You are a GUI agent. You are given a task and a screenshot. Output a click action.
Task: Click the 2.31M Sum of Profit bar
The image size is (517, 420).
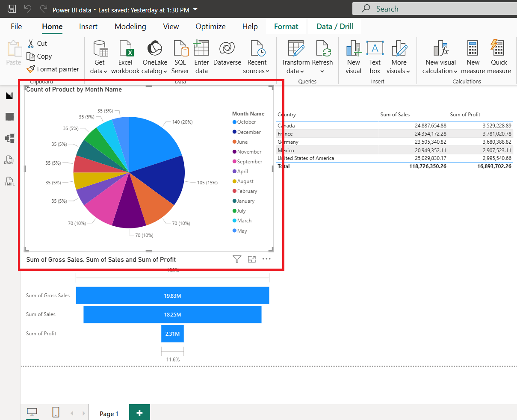point(172,334)
